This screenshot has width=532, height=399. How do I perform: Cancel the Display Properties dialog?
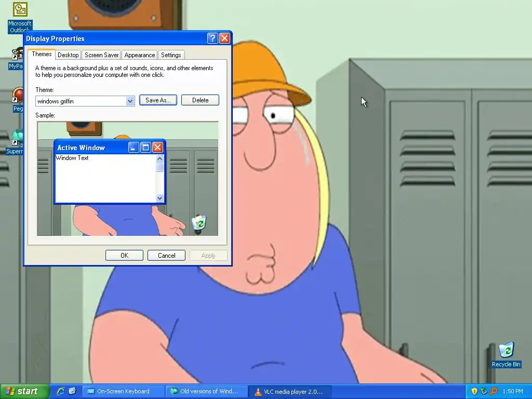point(166,256)
